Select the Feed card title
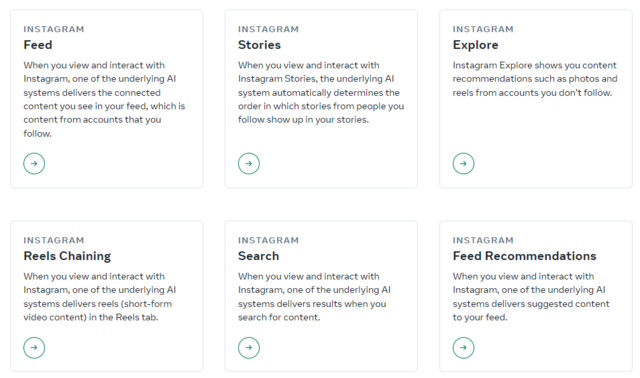This screenshot has width=640, height=378. [x=38, y=45]
